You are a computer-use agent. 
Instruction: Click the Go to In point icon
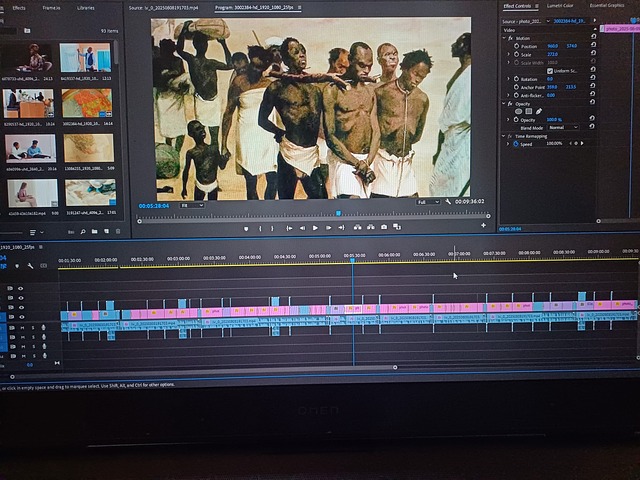coord(289,228)
